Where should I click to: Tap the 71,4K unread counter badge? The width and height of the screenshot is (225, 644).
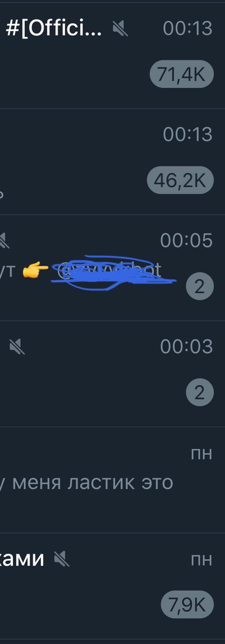point(182,75)
